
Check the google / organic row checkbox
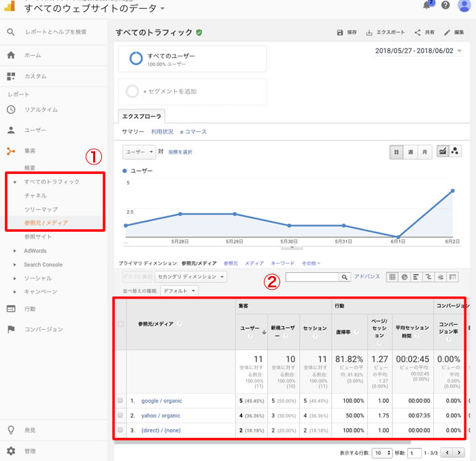click(120, 400)
